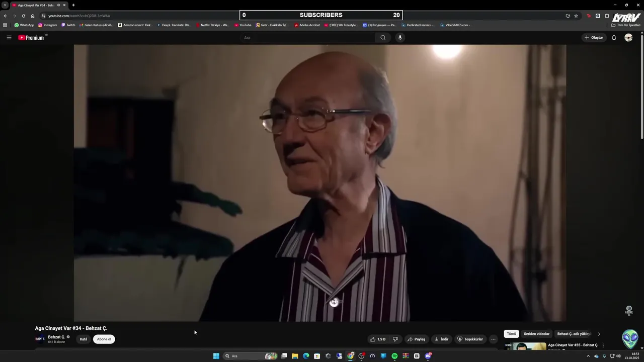Open the alien floating widget icon
Viewport: 644px width, 362px height.
630,339
